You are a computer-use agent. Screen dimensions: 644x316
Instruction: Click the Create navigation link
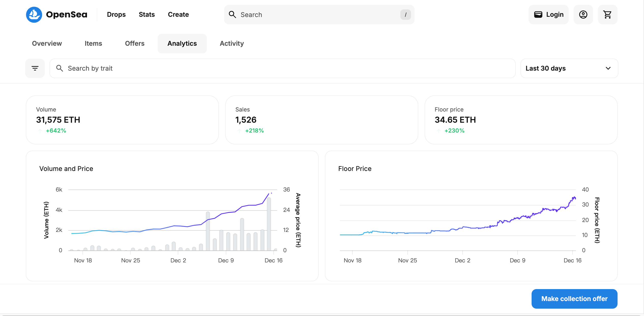point(178,14)
